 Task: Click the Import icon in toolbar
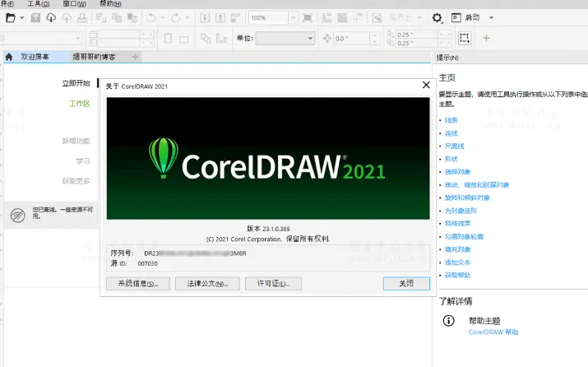(205, 17)
